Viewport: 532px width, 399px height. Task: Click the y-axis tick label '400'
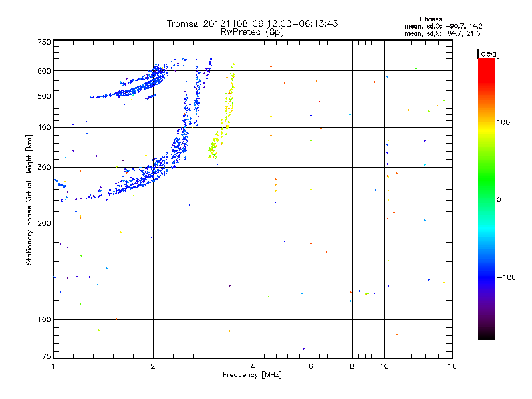(x=44, y=128)
